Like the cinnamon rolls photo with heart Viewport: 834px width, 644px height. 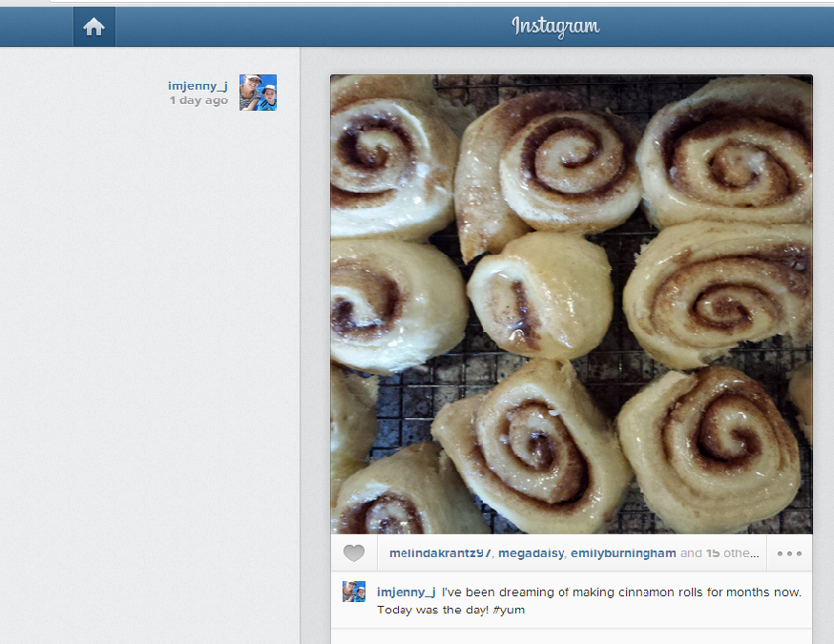tap(354, 553)
